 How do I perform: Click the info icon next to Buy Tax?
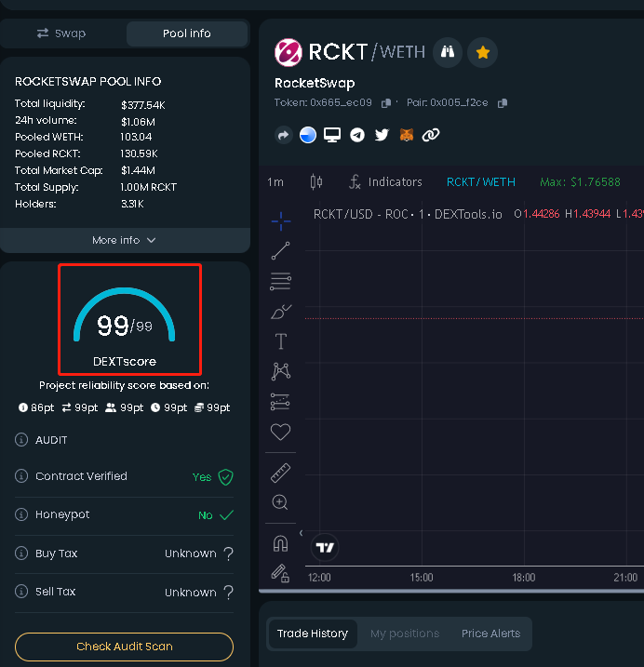(21, 553)
